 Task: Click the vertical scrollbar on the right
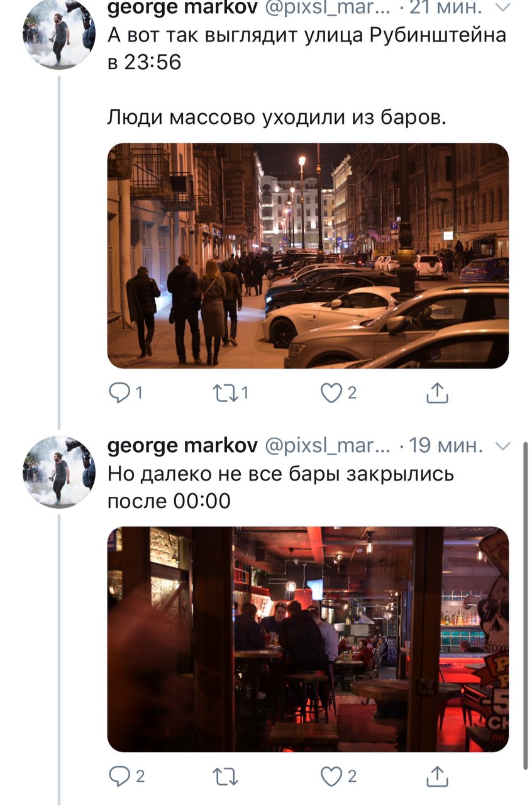[x=526, y=605]
